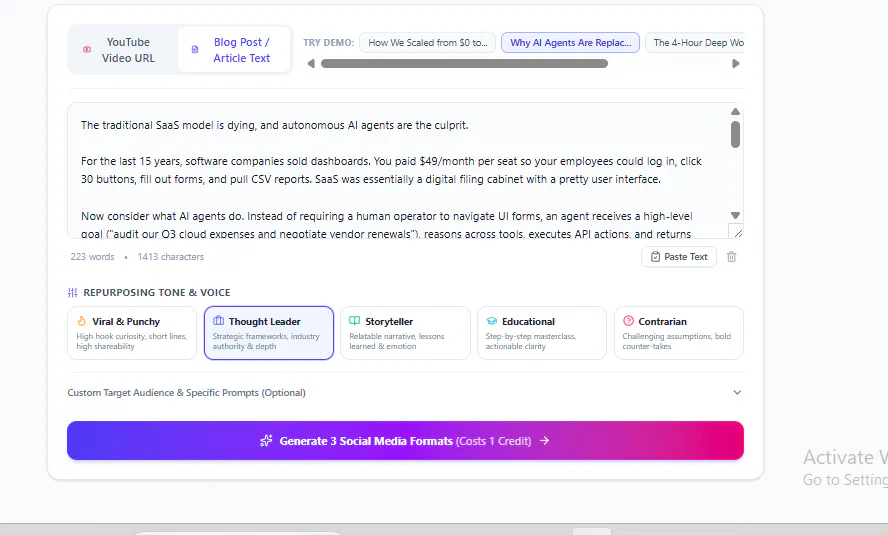Select Blog Post / Article Text tab

[x=234, y=50]
